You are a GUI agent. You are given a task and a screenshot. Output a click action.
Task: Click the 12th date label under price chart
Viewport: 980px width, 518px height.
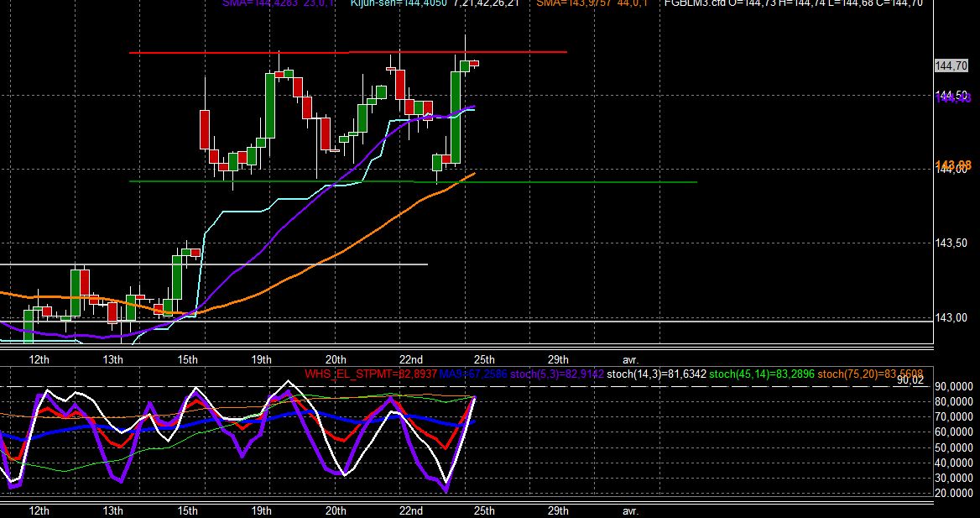pyautogui.click(x=39, y=359)
